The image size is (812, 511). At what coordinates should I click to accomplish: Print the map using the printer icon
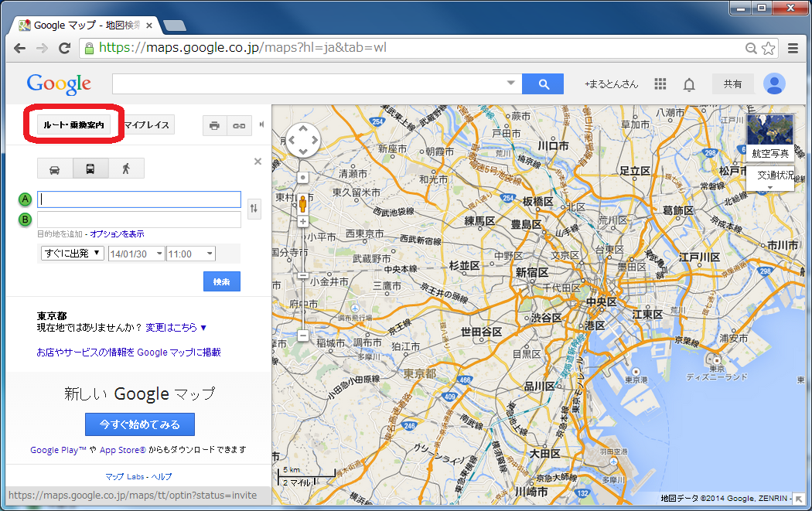click(214, 125)
